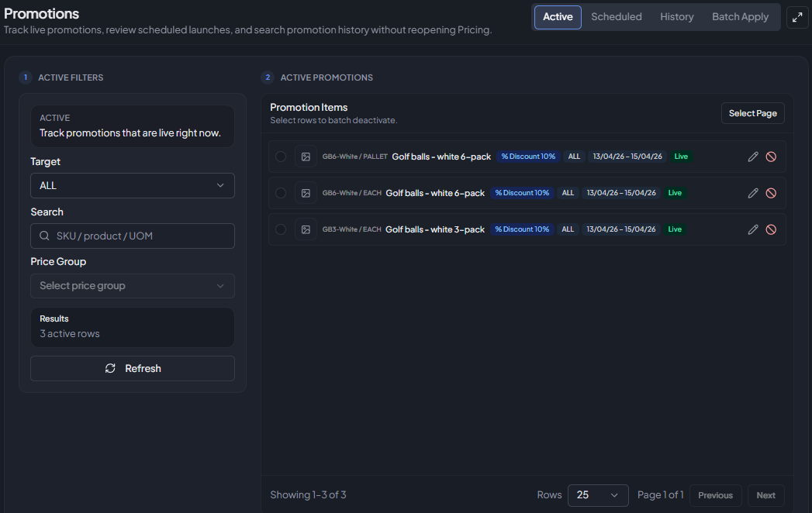Go to the Previous page
Viewport: 812px width, 513px height.
point(715,495)
